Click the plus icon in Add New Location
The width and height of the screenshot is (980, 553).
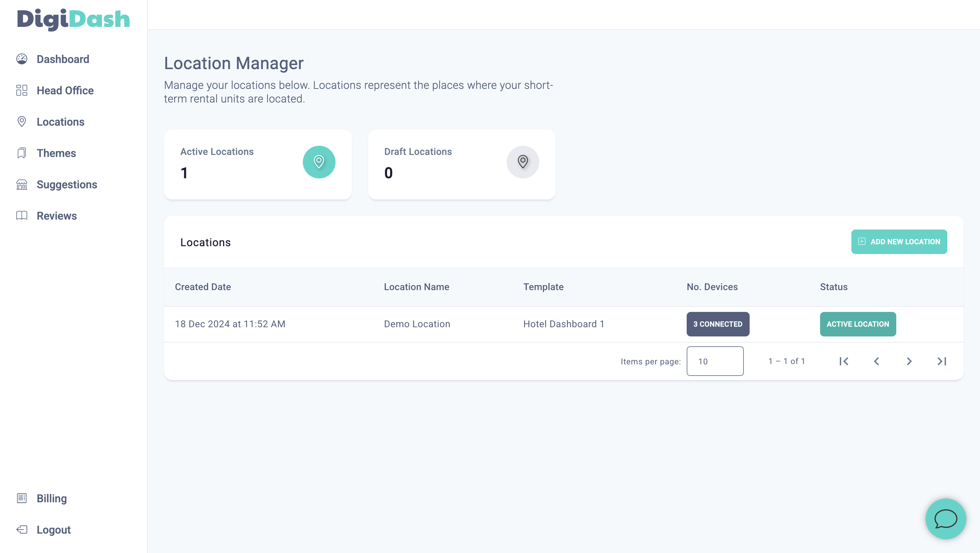click(x=862, y=242)
